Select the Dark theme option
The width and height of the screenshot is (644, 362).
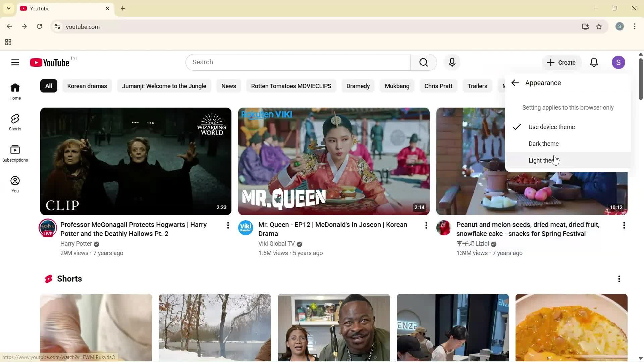click(543, 143)
